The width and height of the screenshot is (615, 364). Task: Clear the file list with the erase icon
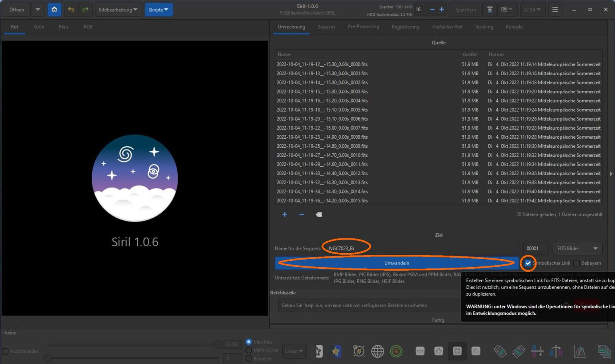pos(319,215)
